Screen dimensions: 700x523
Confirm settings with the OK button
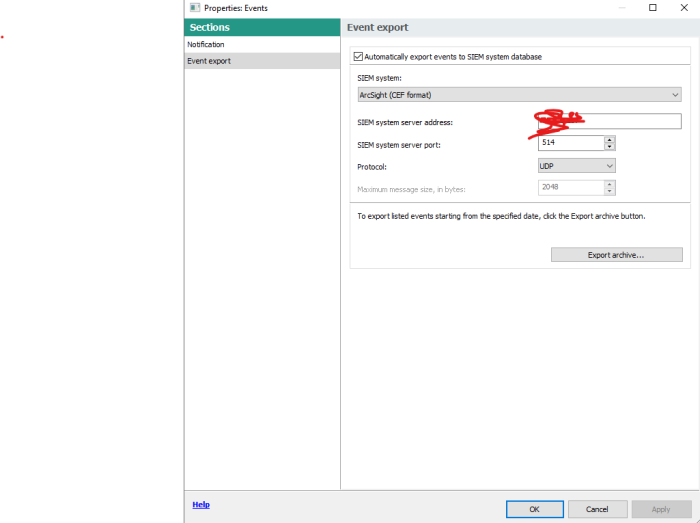[x=534, y=509]
